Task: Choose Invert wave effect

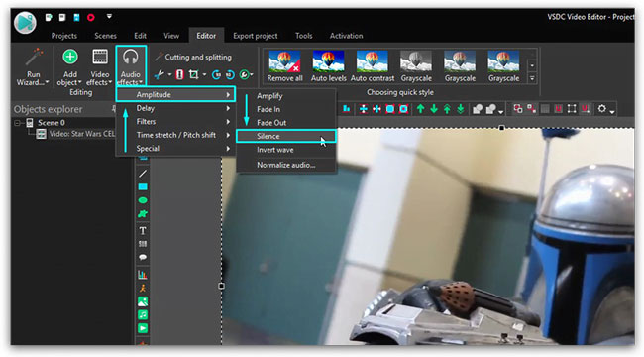Action: 286,150
